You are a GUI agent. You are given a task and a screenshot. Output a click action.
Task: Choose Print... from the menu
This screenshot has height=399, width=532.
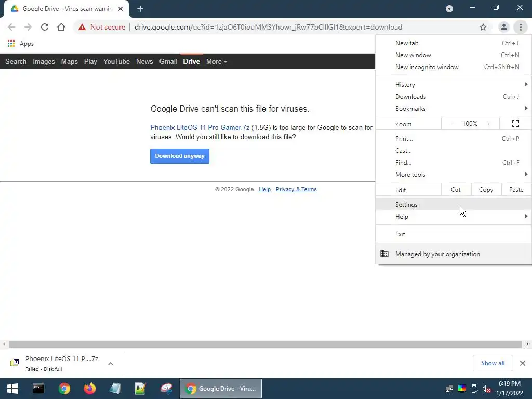[x=454, y=138]
